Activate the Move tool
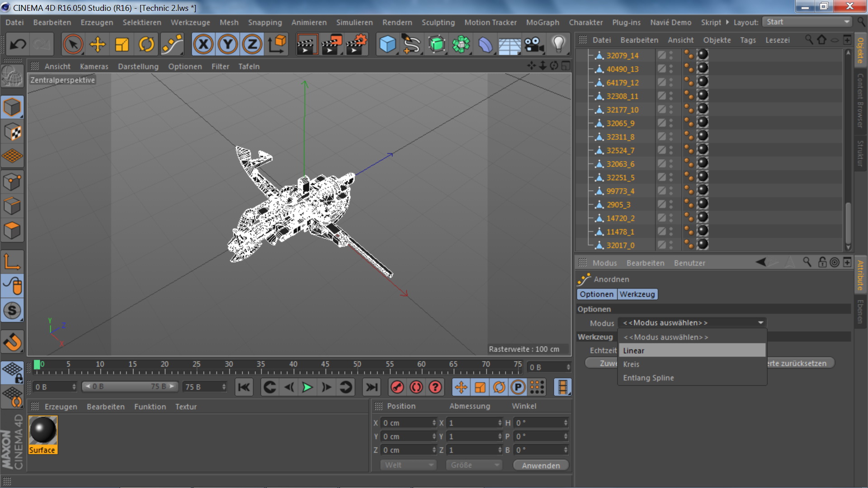The width and height of the screenshot is (868, 488). tap(98, 44)
